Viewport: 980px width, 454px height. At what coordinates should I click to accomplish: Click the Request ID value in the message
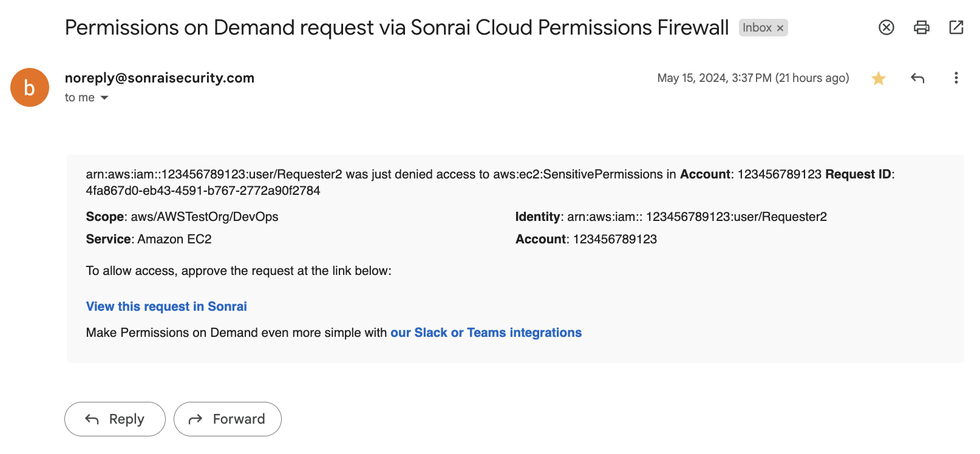coord(203,191)
